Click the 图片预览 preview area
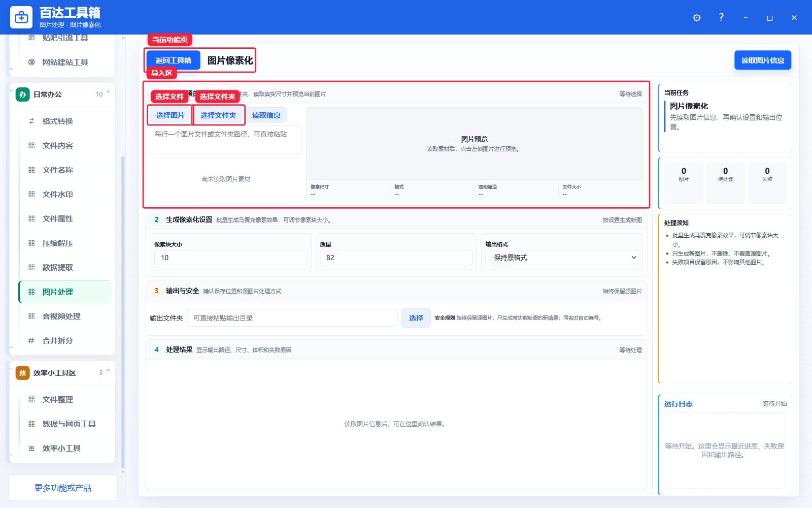 coord(475,143)
